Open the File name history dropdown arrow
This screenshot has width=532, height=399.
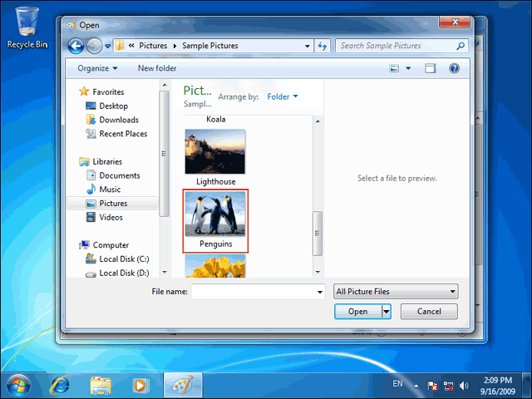tap(319, 292)
